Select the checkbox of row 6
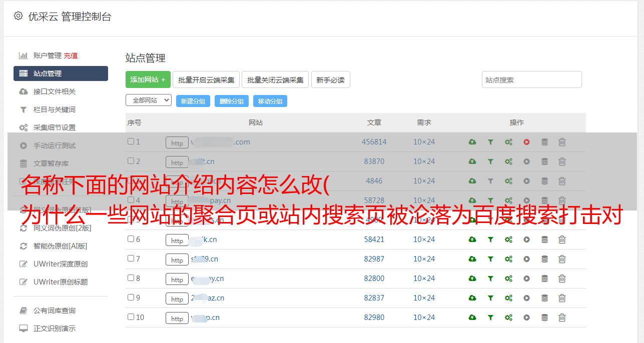The width and height of the screenshot is (644, 343). coord(131,239)
